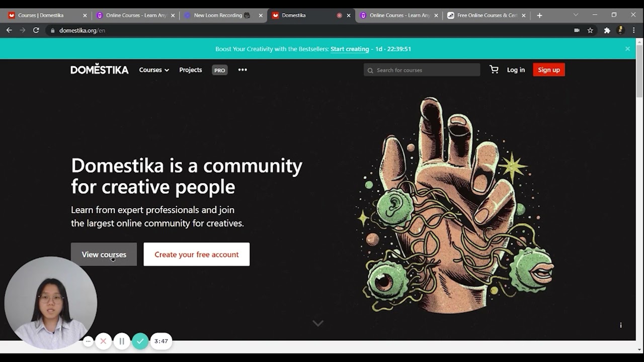Switch to the New Loom Recording tab
This screenshot has width=644, height=362.
[x=223, y=16]
